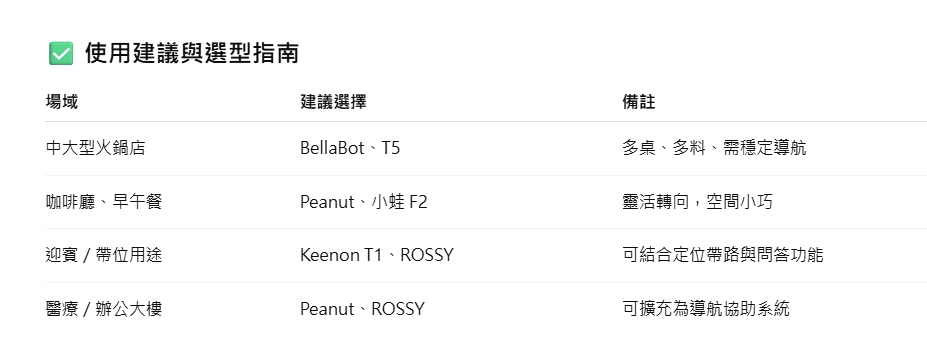Click the 可結合定位帶路與問答功能 note
Screen dimensions: 927x362
[722, 255]
